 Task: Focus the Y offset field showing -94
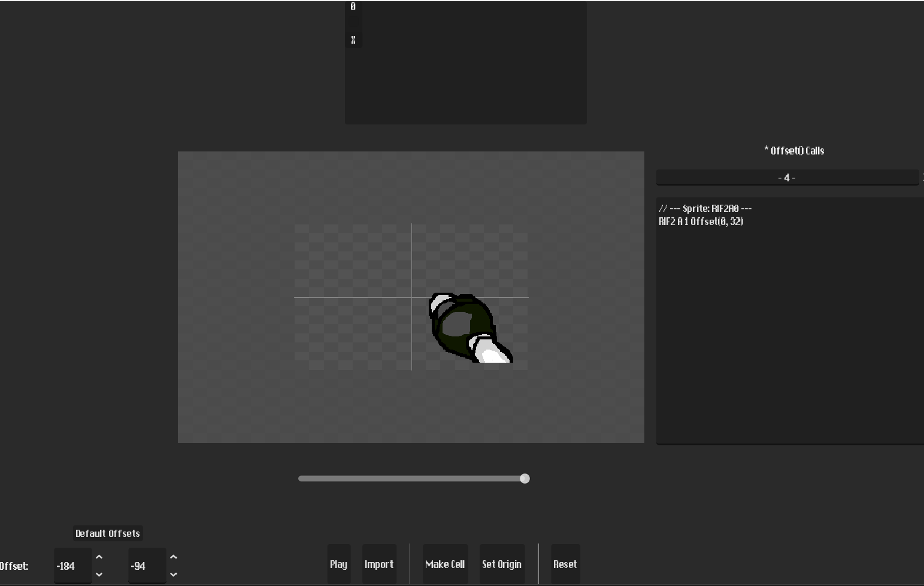click(x=146, y=566)
